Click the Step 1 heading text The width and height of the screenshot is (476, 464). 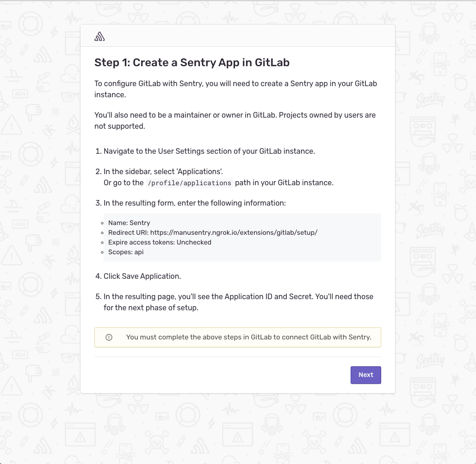pos(192,63)
